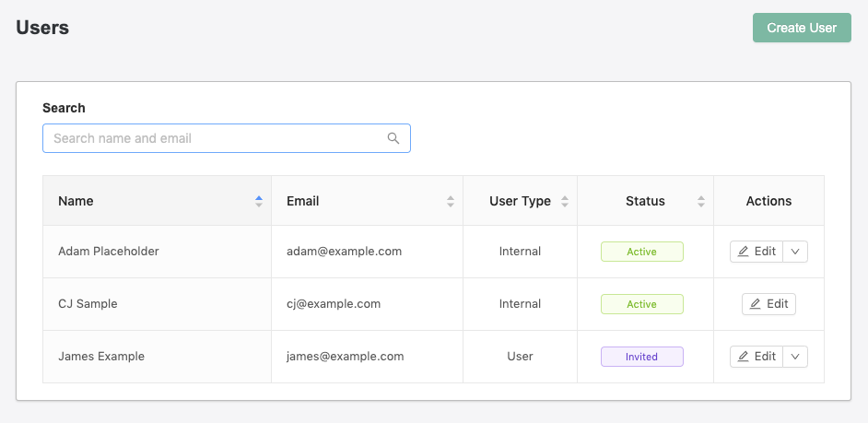
Task: Expand actions dropdown for Adam Placeholder
Action: [795, 252]
